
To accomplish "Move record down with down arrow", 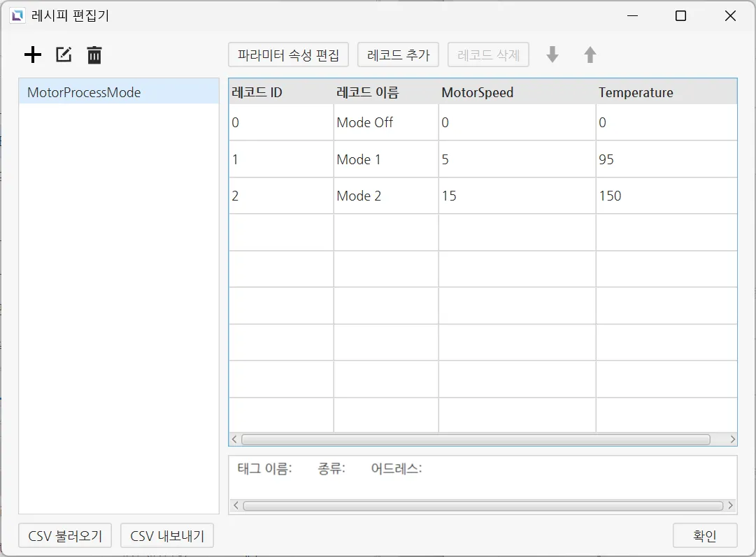I will pyautogui.click(x=552, y=55).
